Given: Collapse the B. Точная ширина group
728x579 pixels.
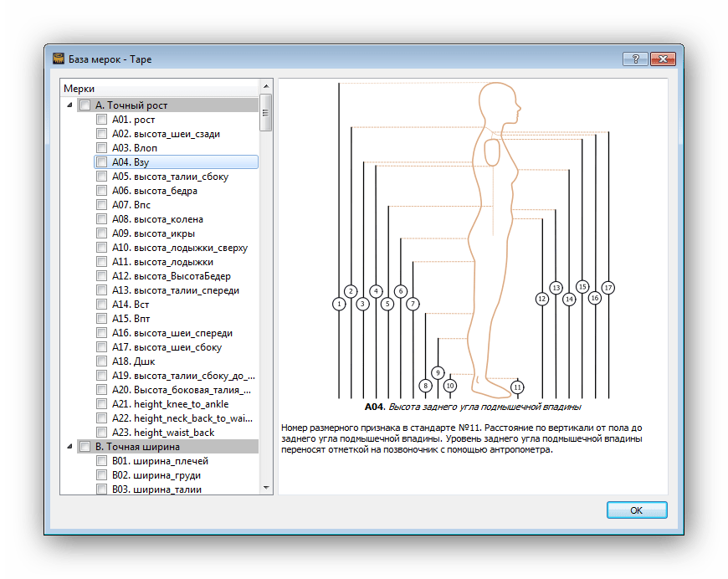Looking at the screenshot, I should tap(69, 447).
